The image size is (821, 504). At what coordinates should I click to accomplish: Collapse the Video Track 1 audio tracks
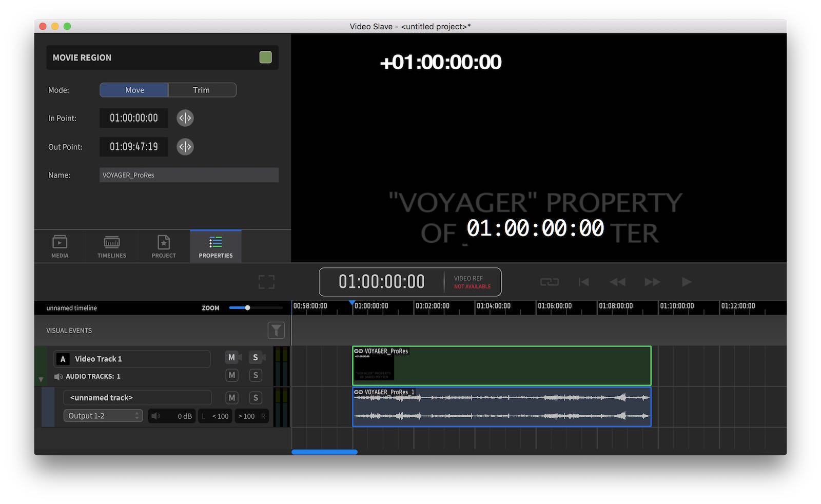coord(41,379)
